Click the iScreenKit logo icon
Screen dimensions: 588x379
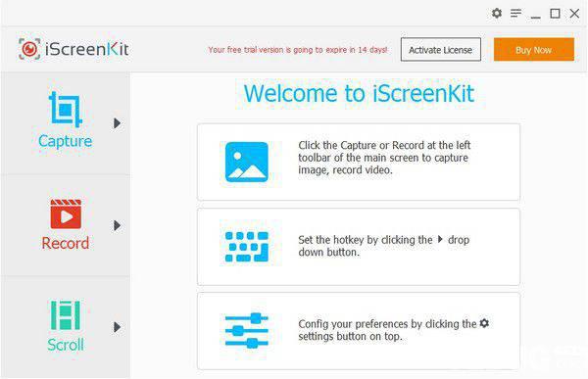tap(29, 49)
